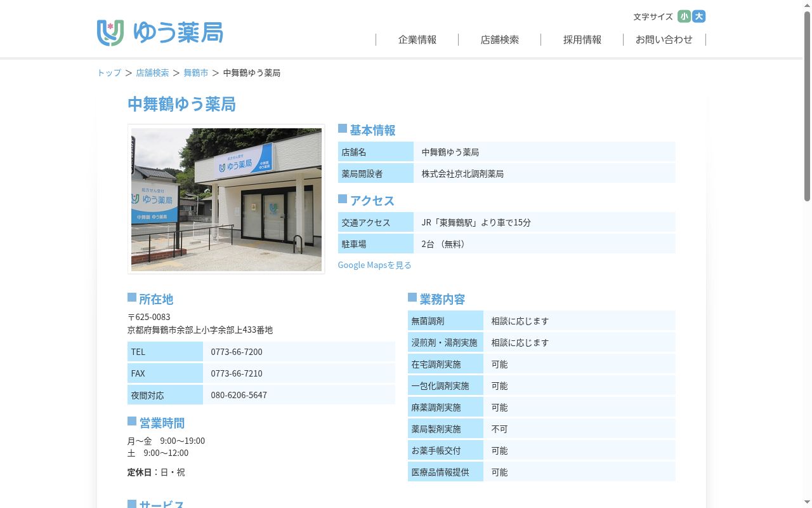Screen dimensions: 812x508
Task: Click the access text JR「東舞鶴駅」より車で15分
Action: (476, 222)
